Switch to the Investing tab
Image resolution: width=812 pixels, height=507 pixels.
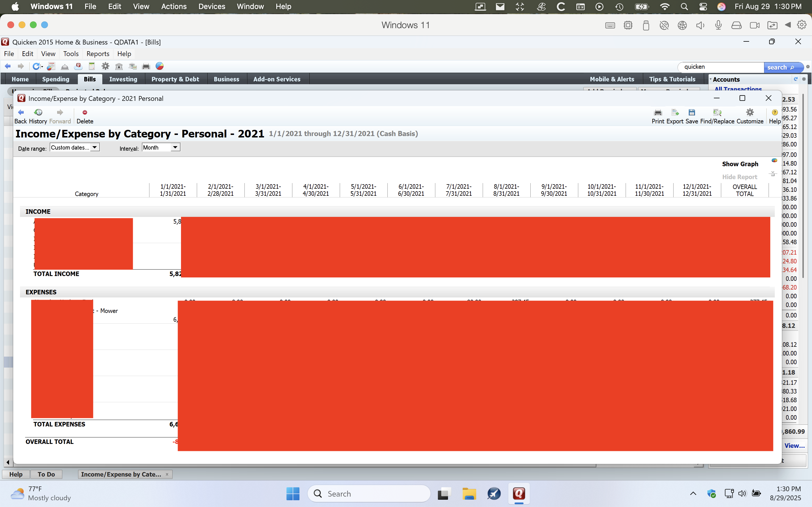123,79
